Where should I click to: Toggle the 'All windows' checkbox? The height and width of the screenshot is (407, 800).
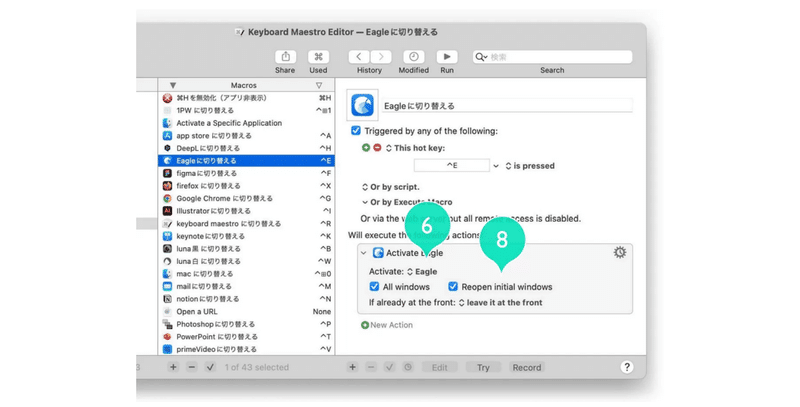tap(374, 286)
